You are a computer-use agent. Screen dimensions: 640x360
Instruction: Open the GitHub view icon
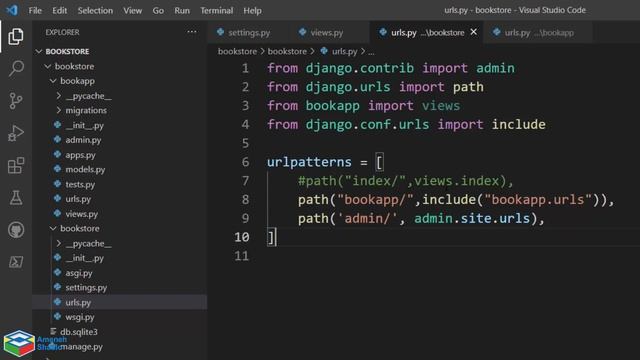click(x=16, y=230)
